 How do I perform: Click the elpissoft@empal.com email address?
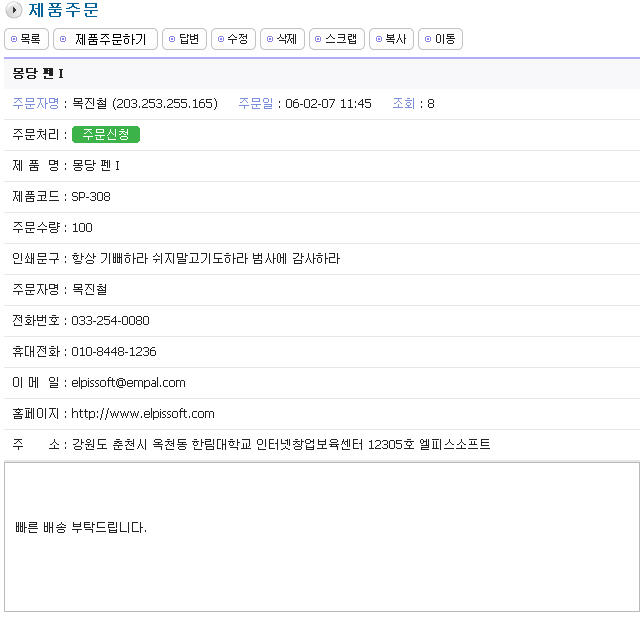[x=128, y=382]
